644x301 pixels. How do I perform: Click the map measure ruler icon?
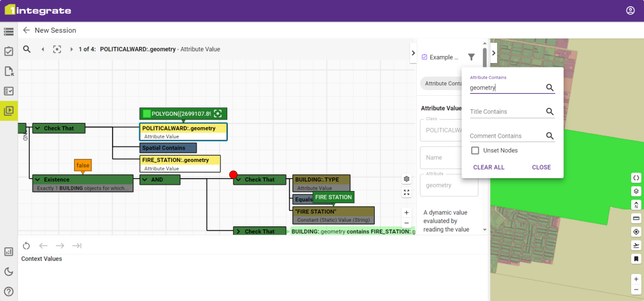pos(636,218)
